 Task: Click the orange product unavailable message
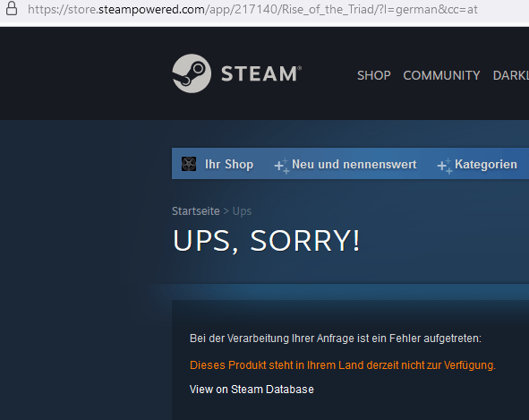tap(343, 365)
